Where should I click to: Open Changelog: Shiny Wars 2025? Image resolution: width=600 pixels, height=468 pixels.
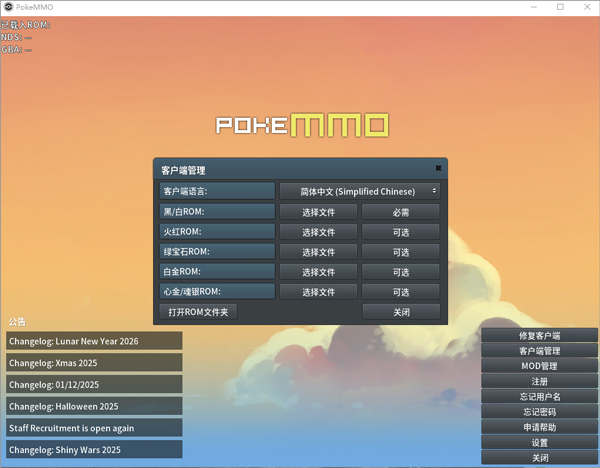pyautogui.click(x=94, y=449)
